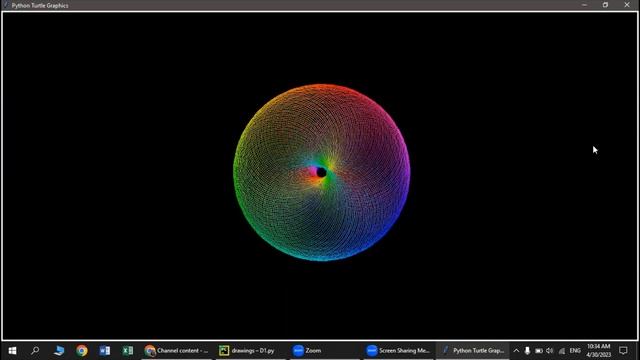Image resolution: width=640 pixels, height=360 pixels.
Task: Open the Action Center notification icon
Action: [x=623, y=351]
